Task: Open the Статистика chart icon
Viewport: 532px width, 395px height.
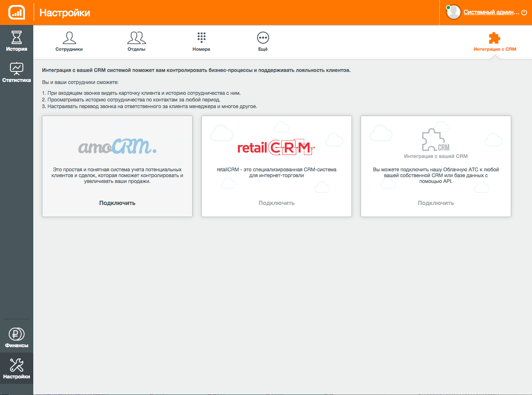Action: (17, 69)
